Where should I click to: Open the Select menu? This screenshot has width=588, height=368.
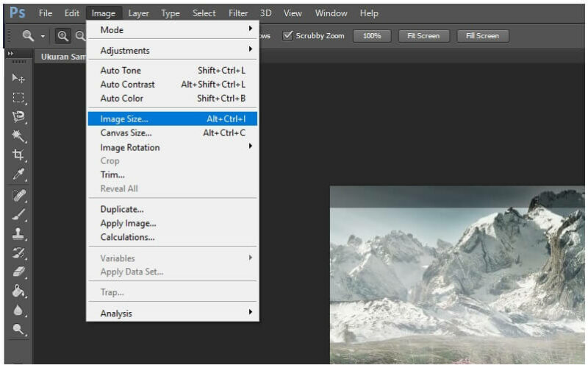click(204, 13)
